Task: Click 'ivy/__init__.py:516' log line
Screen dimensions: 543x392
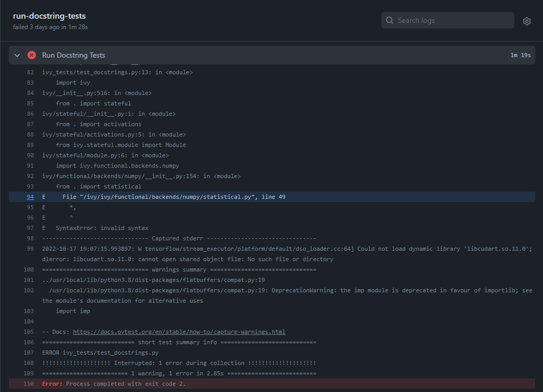Action: (97, 93)
